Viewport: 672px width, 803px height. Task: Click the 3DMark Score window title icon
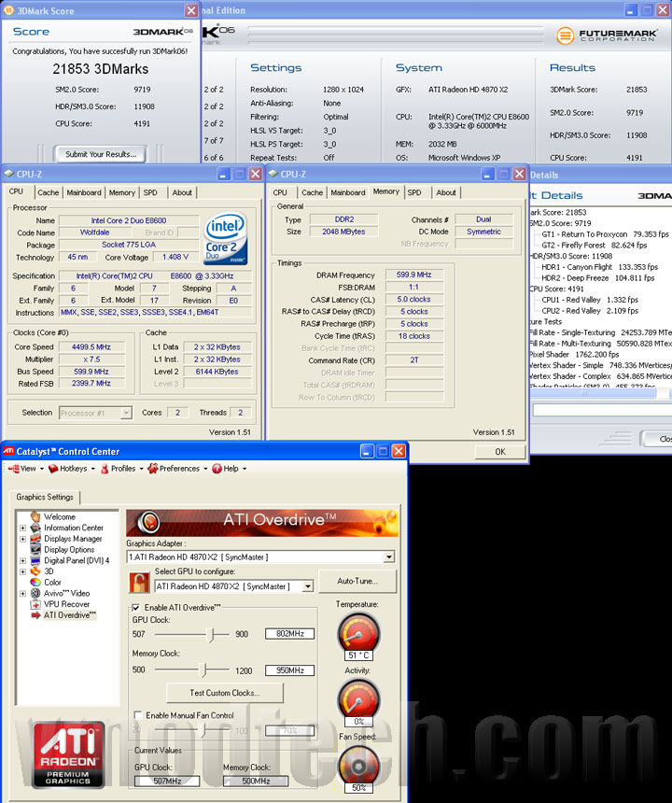coord(8,10)
